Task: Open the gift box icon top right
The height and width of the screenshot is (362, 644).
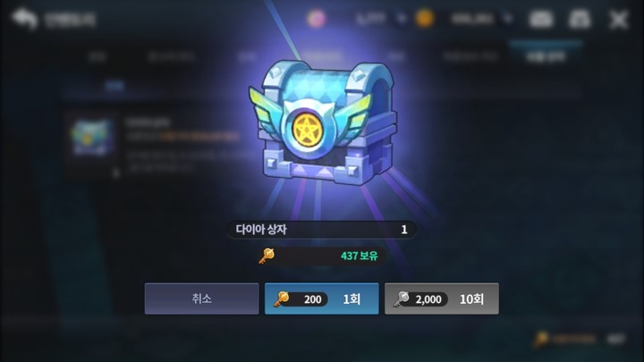Action: click(x=579, y=19)
